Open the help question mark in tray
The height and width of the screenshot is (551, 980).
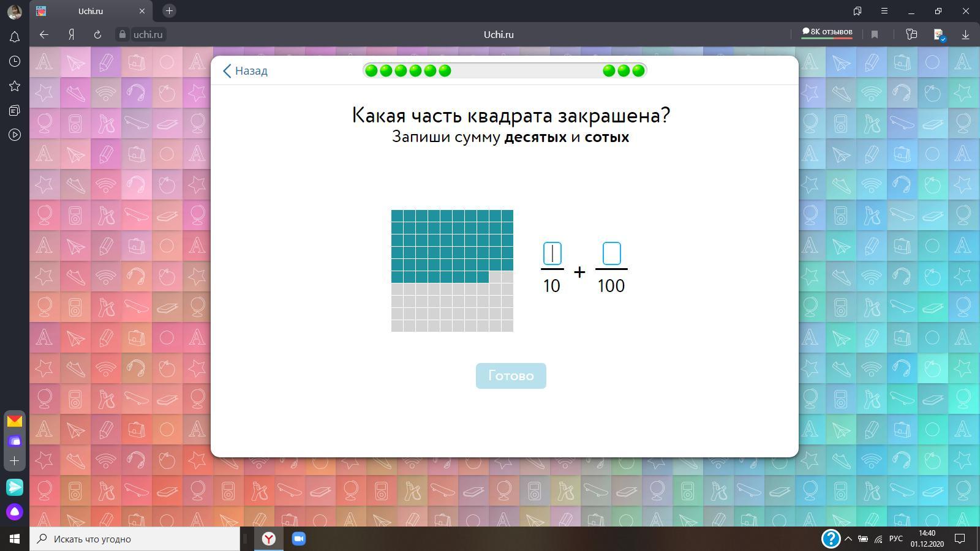pos(831,539)
